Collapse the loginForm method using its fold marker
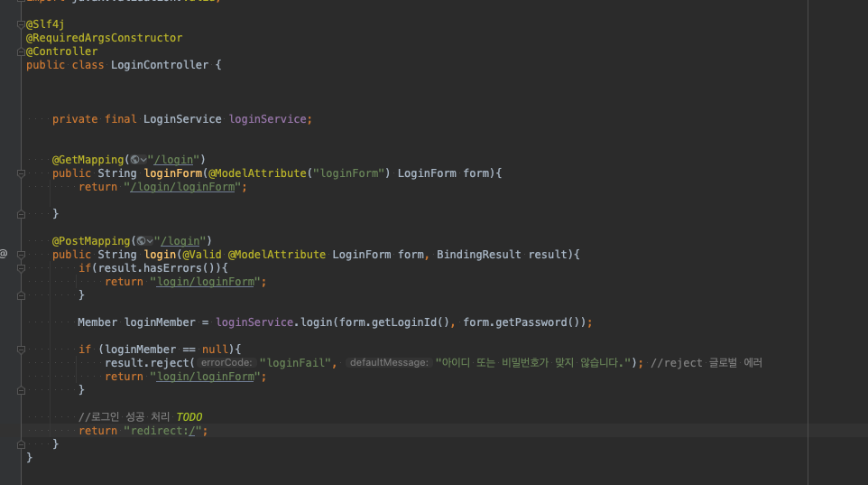The image size is (868, 485). click(x=21, y=173)
